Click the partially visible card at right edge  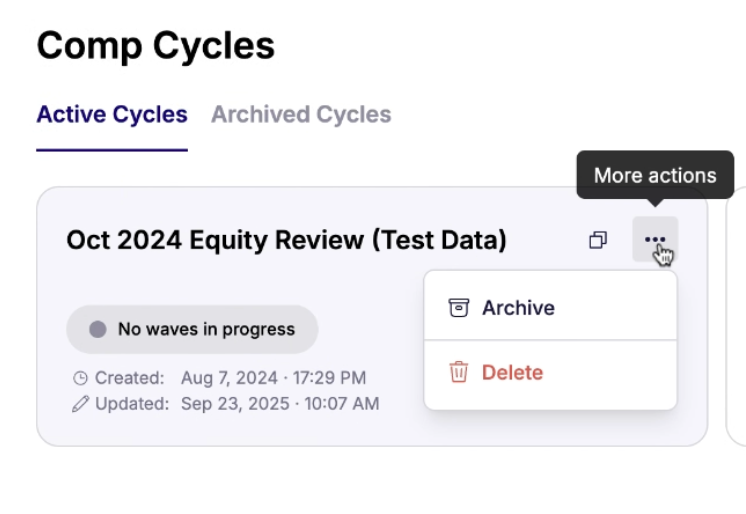pos(738,315)
